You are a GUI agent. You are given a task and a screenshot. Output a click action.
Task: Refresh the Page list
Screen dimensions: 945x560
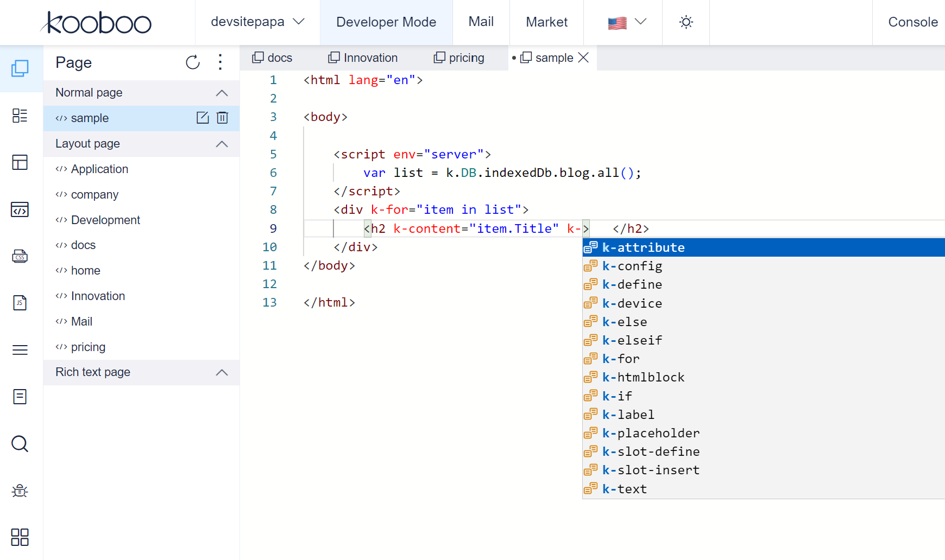click(193, 62)
